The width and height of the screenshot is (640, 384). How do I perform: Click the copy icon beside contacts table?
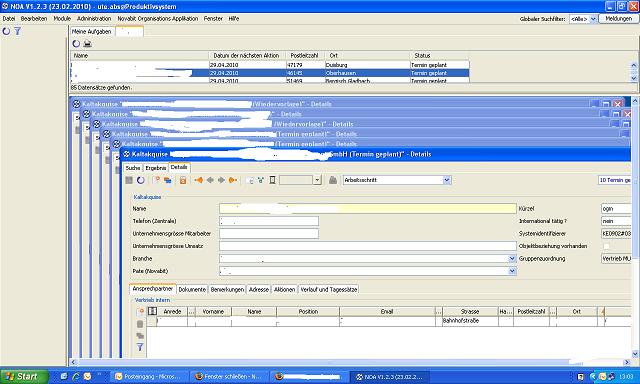[140, 335]
